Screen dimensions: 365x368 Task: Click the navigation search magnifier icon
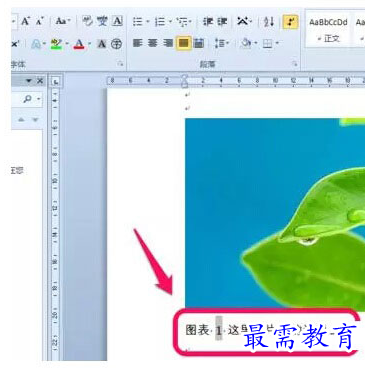point(28,99)
